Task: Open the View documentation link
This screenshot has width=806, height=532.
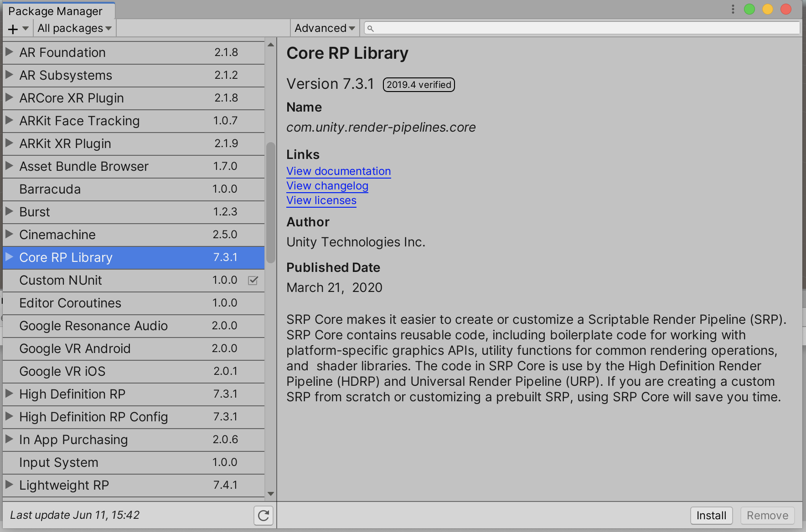Action: [x=338, y=171]
